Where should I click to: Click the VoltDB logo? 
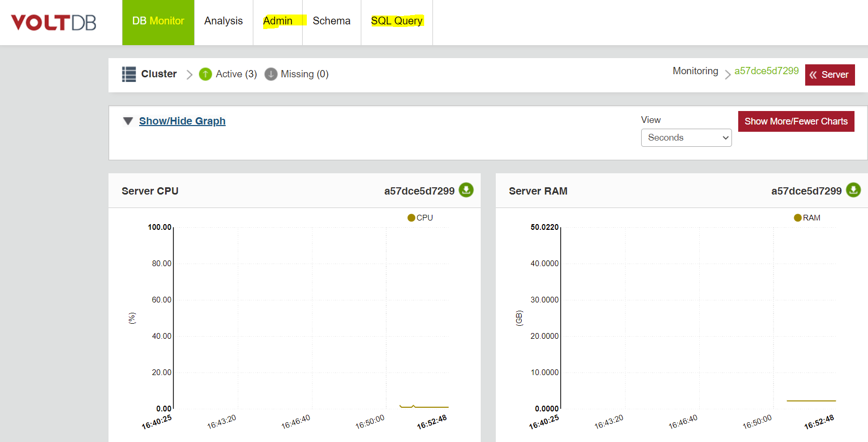tap(53, 22)
